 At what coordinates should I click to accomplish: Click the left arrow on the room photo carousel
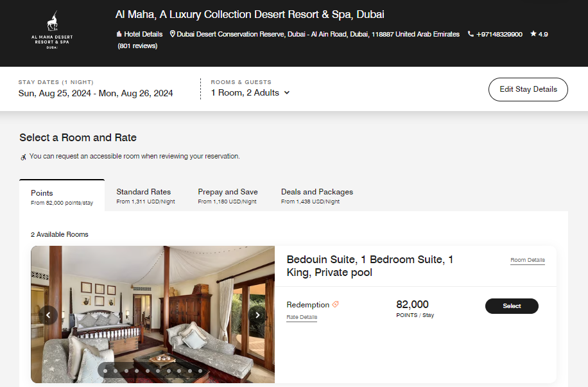48,314
